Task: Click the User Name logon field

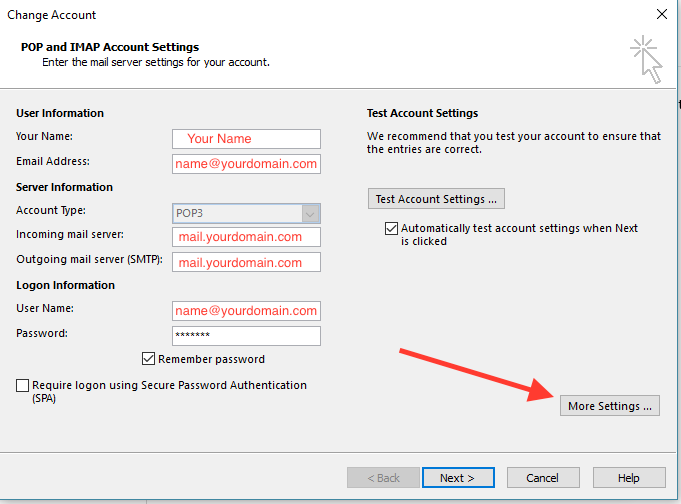Action: 246,311
